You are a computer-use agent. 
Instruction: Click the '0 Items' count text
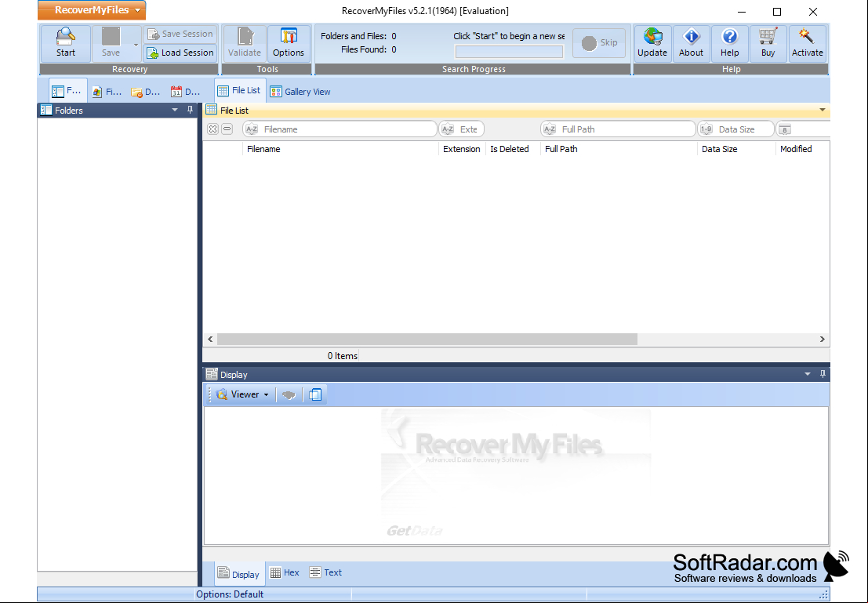[342, 356]
